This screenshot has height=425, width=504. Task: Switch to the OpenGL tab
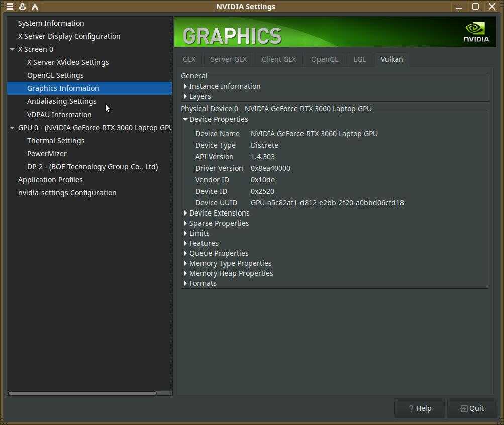(x=324, y=59)
